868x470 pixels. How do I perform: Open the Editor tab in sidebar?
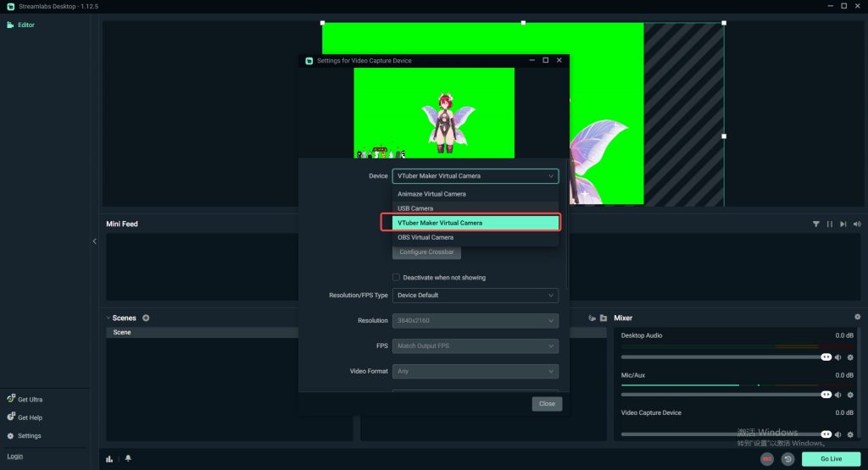(x=20, y=25)
